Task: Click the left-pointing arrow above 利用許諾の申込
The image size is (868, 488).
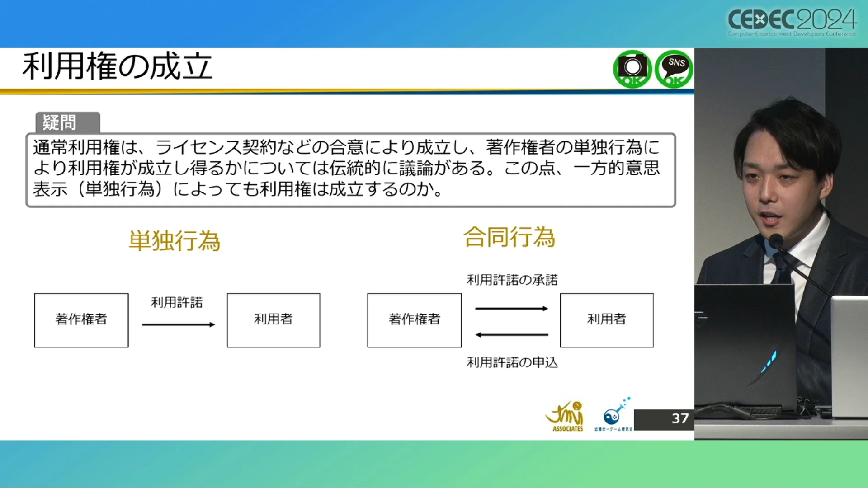Action: coord(511,335)
